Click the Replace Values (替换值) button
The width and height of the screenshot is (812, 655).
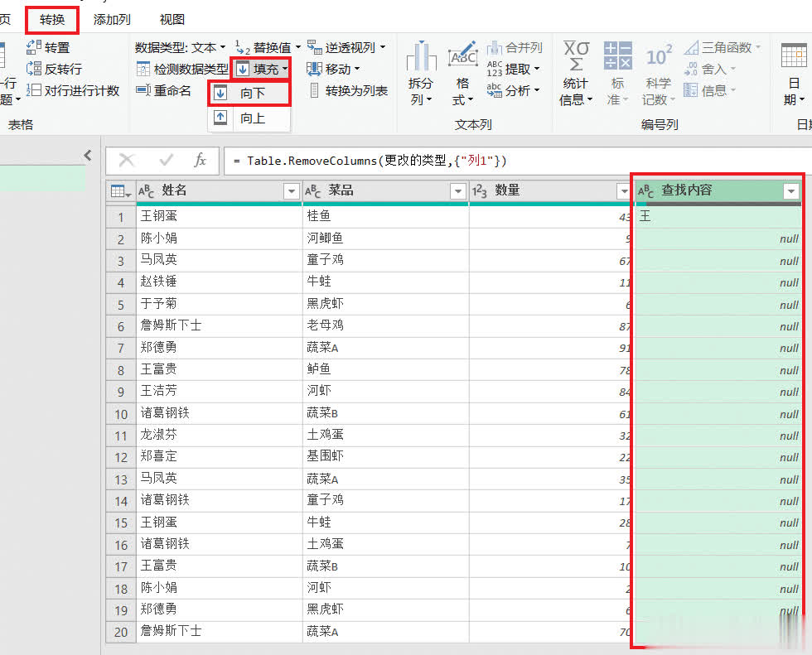(x=267, y=47)
